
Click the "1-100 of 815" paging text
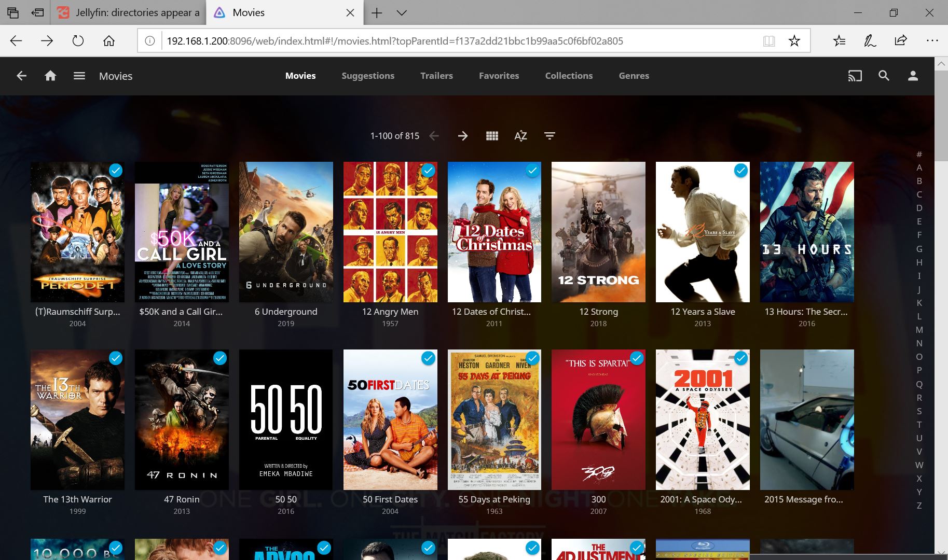point(394,136)
